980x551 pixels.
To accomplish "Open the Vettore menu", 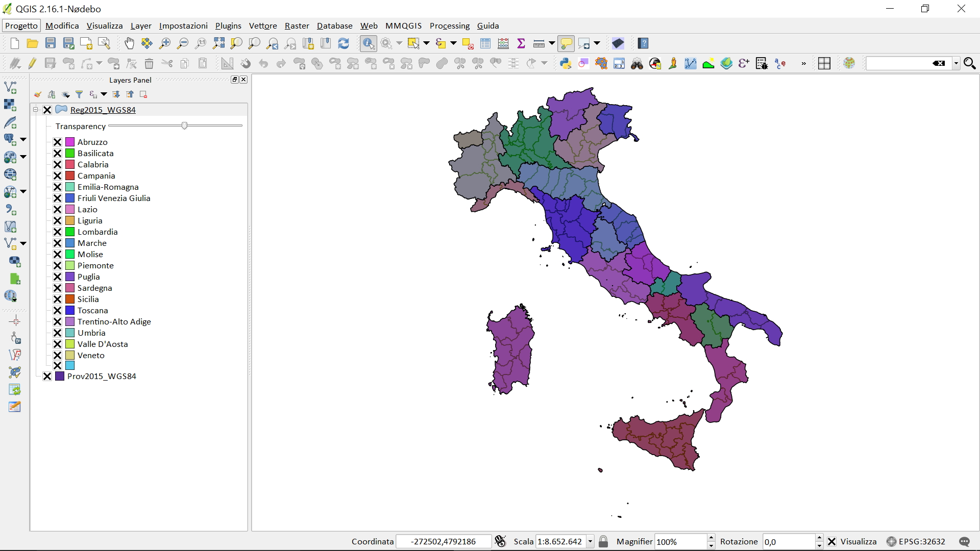I will 263,26.
